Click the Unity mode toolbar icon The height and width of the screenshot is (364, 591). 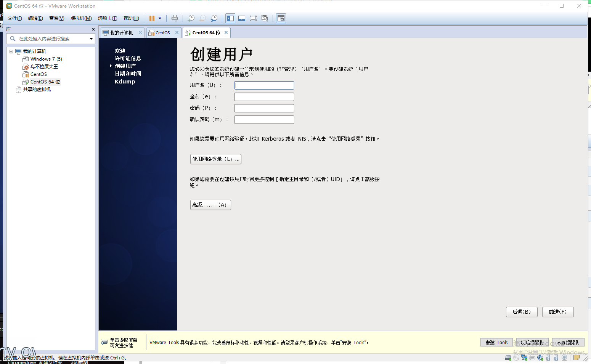tap(265, 18)
